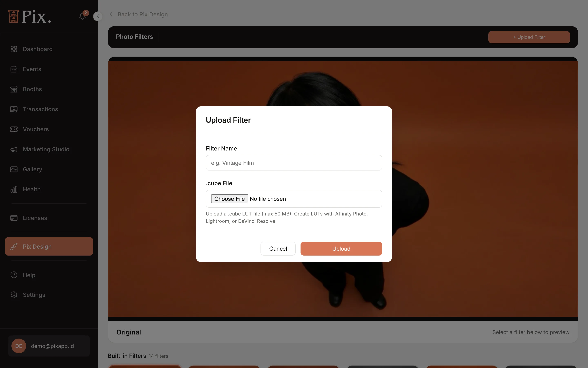
Task: Collapse the sidebar with the chevron button
Action: tap(98, 16)
